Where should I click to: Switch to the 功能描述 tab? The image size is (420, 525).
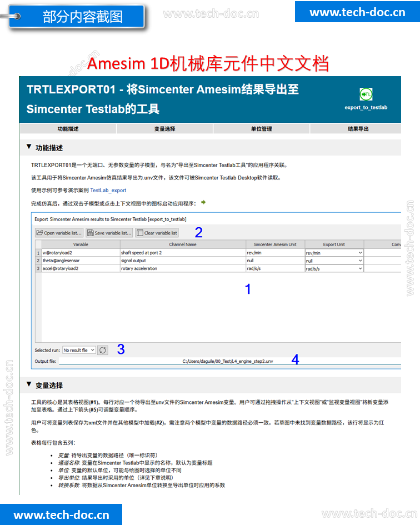click(68, 129)
